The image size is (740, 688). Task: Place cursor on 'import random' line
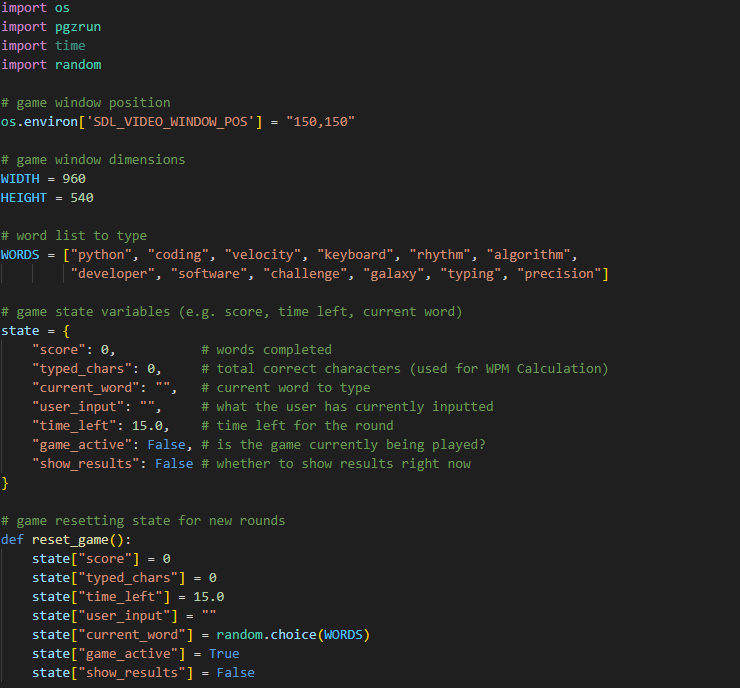[50, 64]
